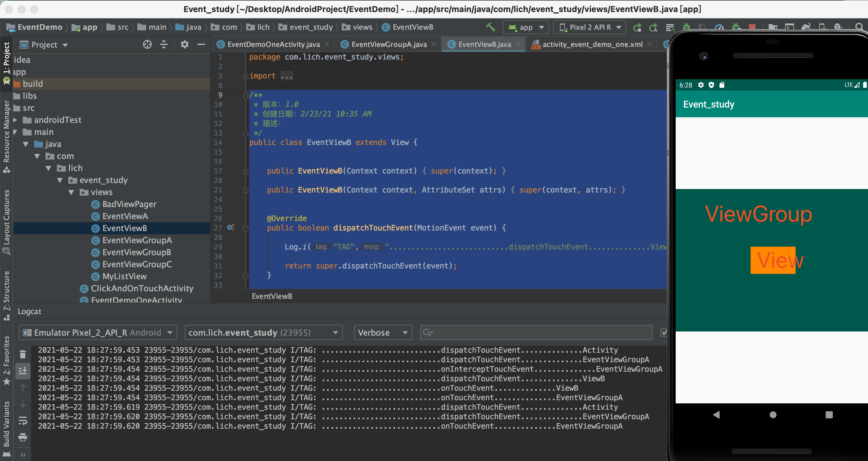Image resolution: width=868 pixels, height=461 pixels.
Task: Open the EventViewGroupB class in the tree
Action: pos(136,252)
